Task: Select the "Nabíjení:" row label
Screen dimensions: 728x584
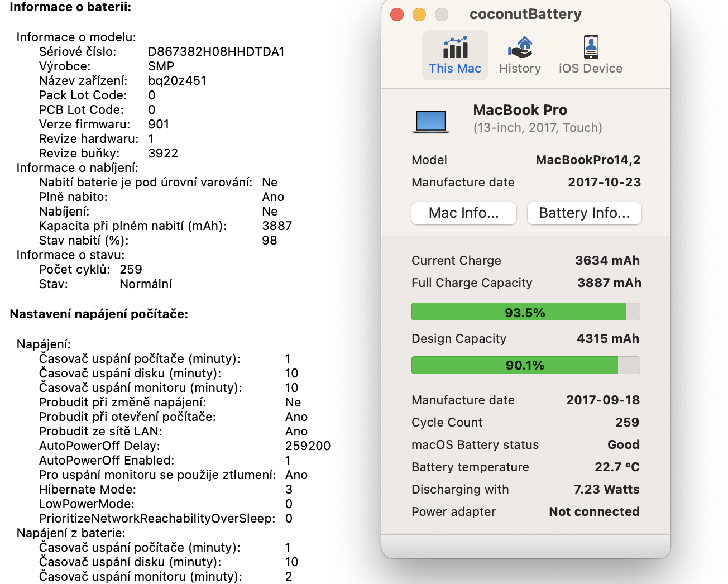Action: pyautogui.click(x=64, y=212)
